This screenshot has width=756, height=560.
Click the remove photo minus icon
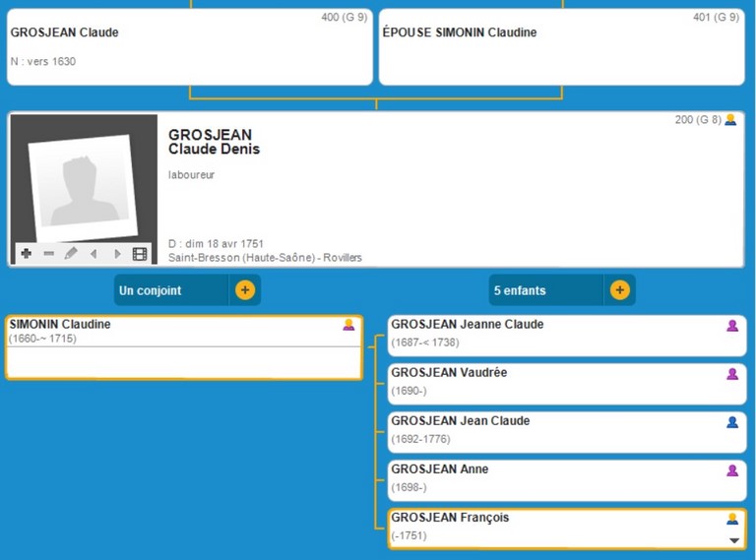(48, 254)
